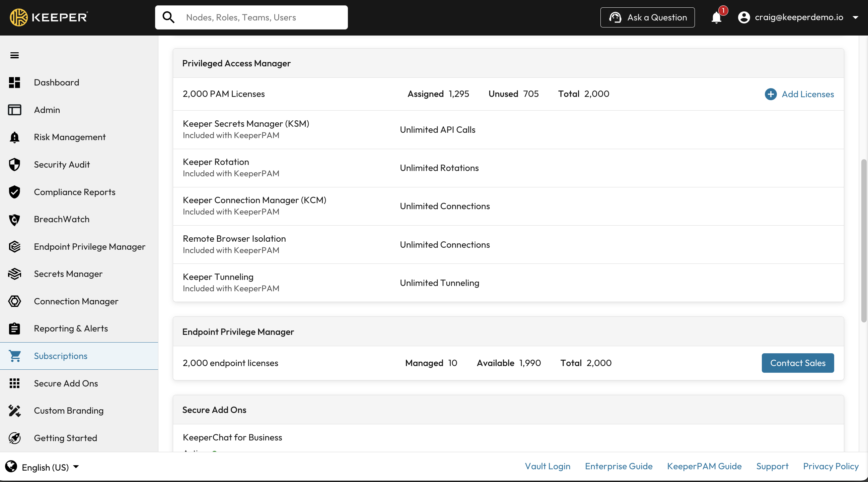Click the Dashboard grid icon

point(14,83)
